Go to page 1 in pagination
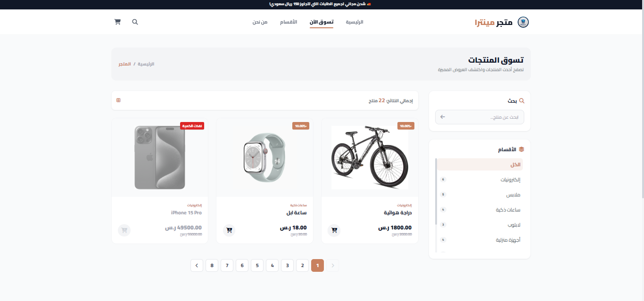Image resolution: width=644 pixels, height=301 pixels. 318,266
